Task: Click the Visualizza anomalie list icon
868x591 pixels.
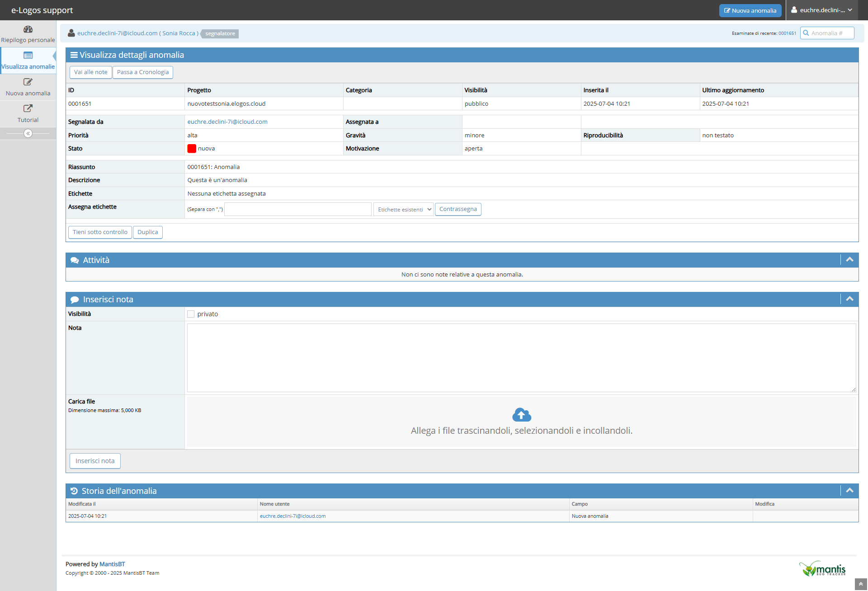Action: 28,56
